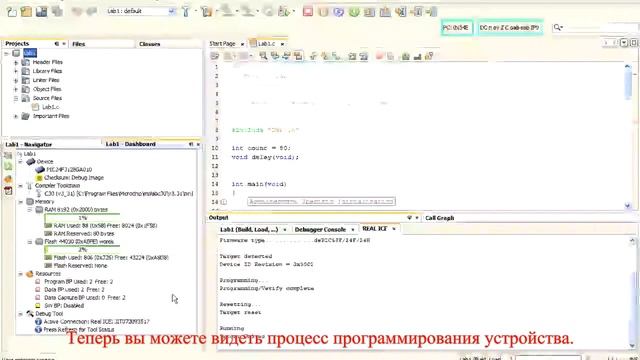Click the Run to Cursor icon
This screenshot has height=360, width=640.
coord(400,12)
